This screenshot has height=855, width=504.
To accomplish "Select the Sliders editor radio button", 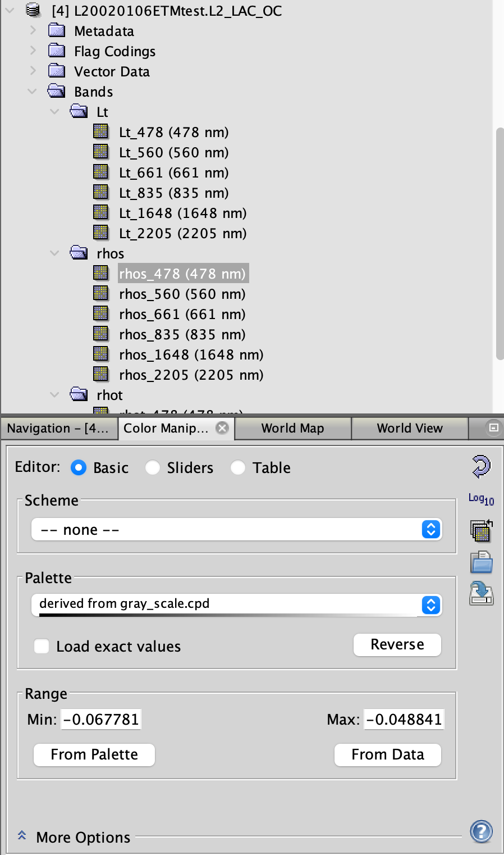I will click(x=152, y=467).
